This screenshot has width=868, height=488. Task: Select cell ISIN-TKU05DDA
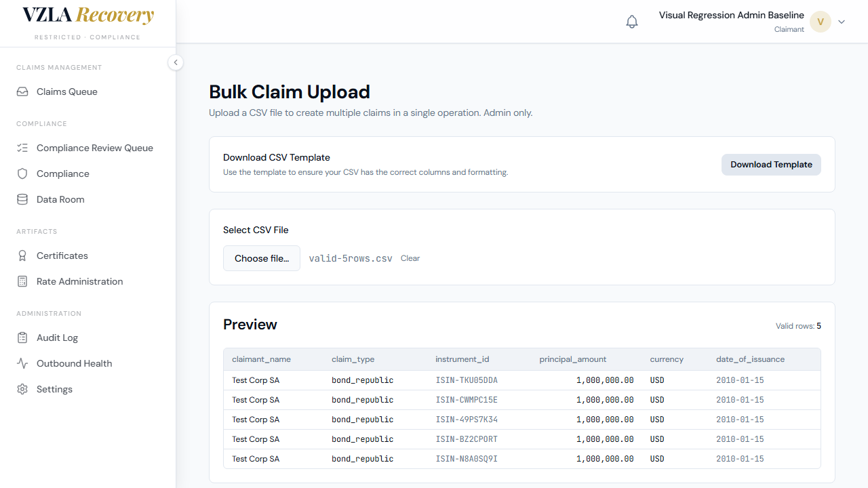click(467, 380)
